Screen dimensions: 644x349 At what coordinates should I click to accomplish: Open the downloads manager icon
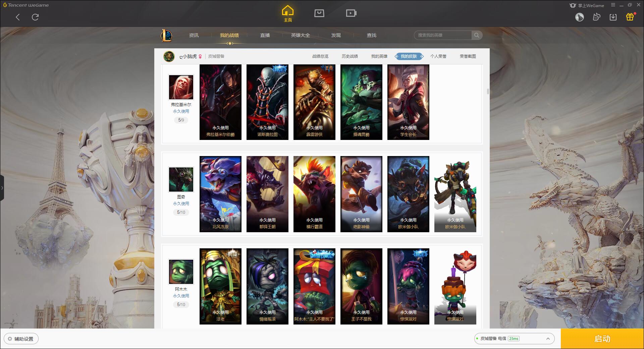pyautogui.click(x=613, y=17)
